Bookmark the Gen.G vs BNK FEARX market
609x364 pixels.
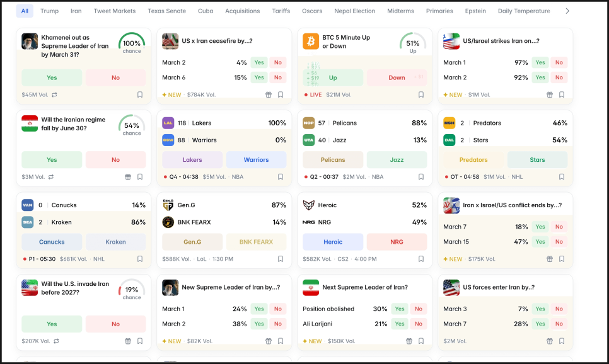coord(281,259)
